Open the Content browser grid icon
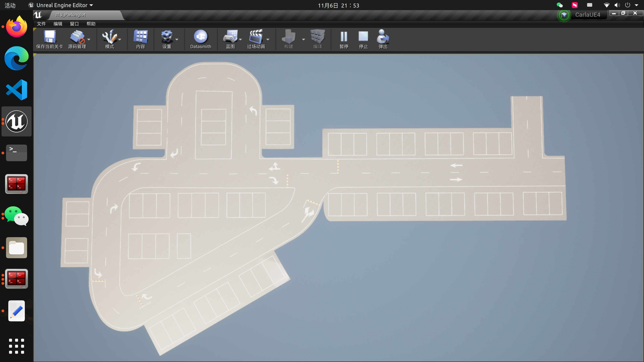 [140, 37]
